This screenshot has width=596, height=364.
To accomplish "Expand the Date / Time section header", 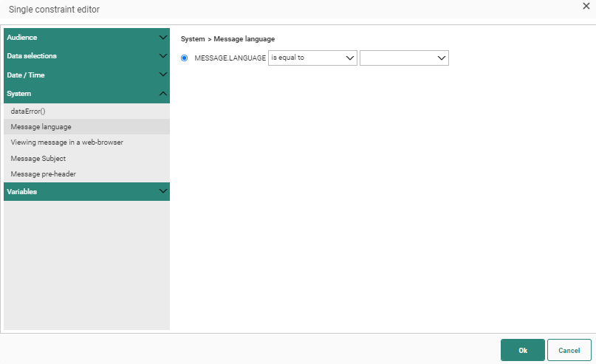I will click(74, 75).
